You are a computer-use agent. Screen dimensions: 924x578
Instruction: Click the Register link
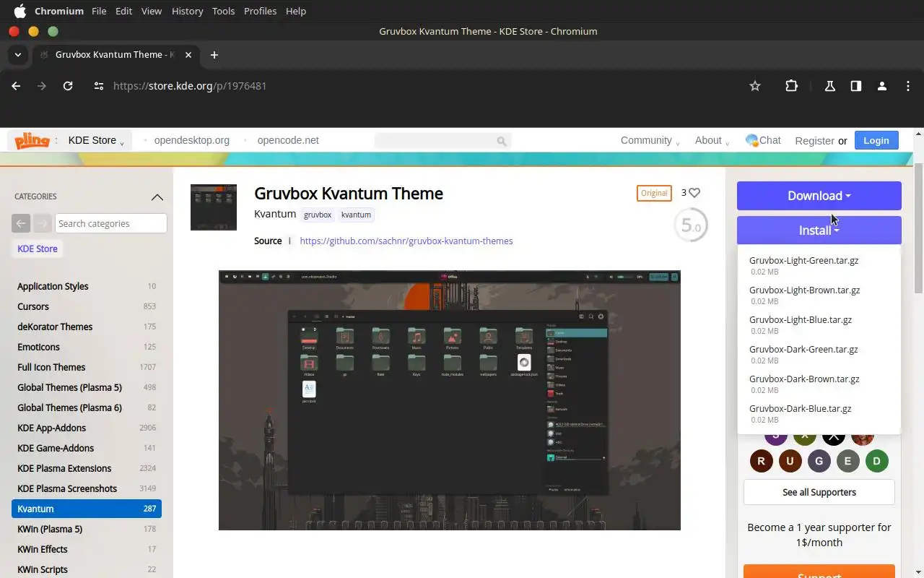click(x=814, y=141)
